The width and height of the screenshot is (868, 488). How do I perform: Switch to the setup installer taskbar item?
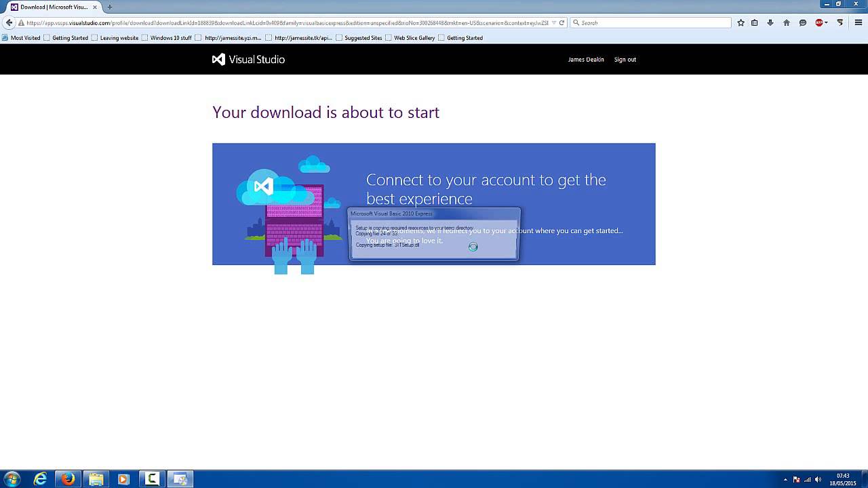(180, 479)
